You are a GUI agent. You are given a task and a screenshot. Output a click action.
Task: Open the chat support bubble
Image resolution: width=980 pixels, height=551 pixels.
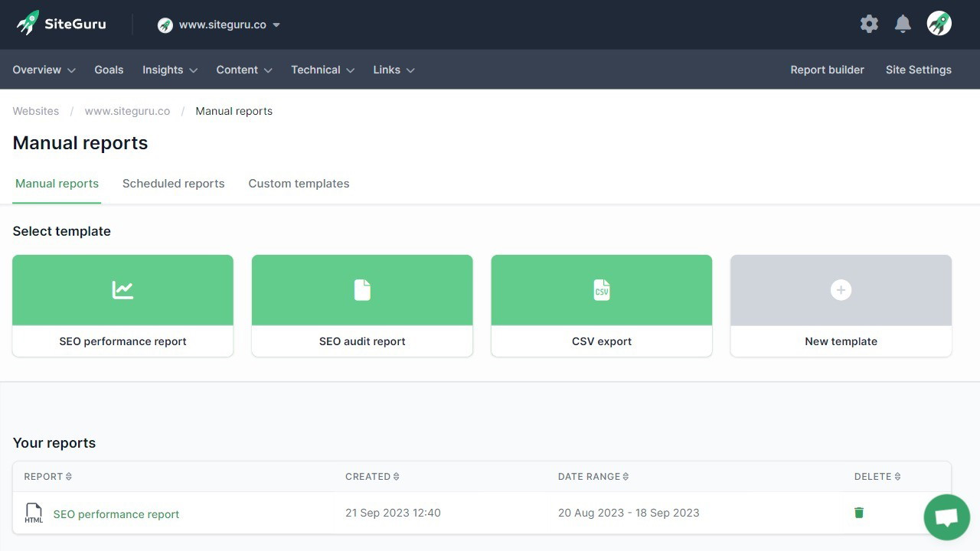(947, 517)
